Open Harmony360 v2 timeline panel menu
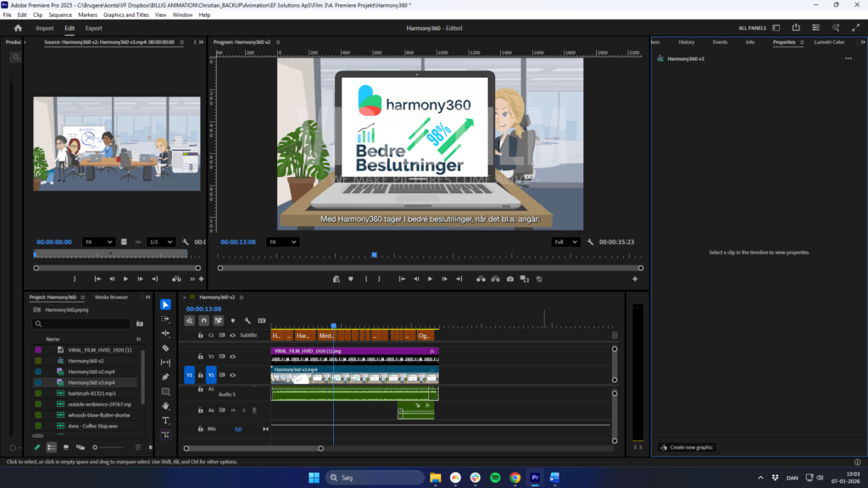 (242, 297)
